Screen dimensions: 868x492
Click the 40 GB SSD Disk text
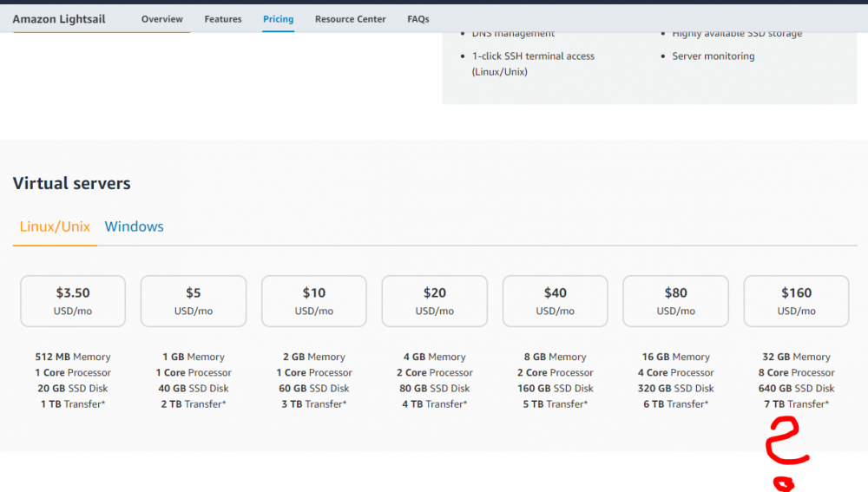[x=194, y=389]
